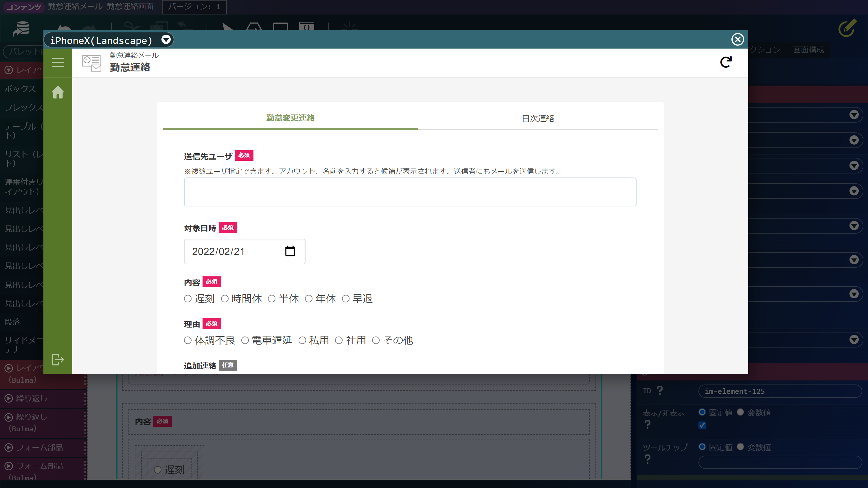Viewport: 868px width, 488px height.
Task: Click the pen edit icon at top right
Action: 848,28
